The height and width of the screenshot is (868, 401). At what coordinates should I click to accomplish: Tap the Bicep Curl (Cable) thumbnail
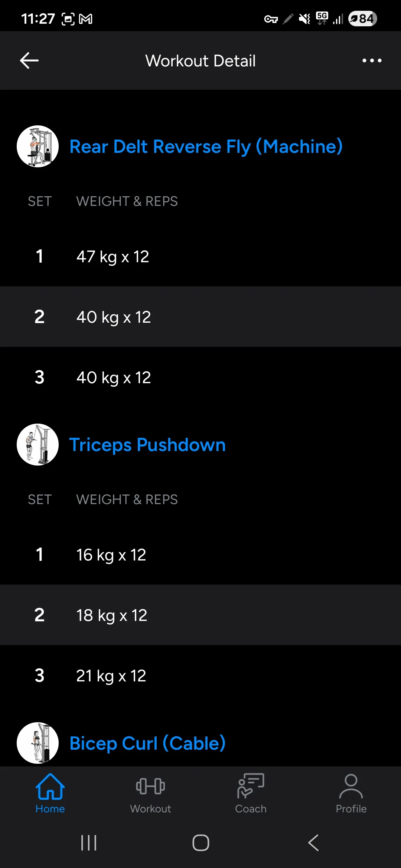[38, 743]
